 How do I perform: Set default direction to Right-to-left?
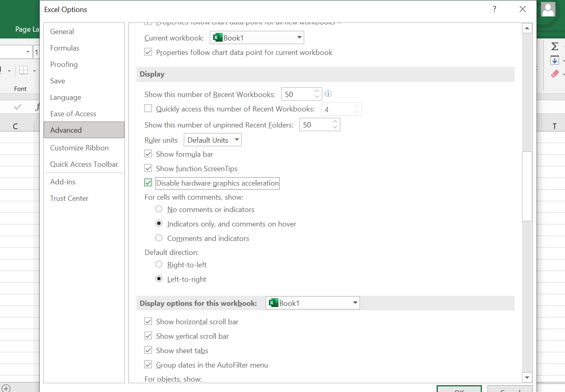159,265
